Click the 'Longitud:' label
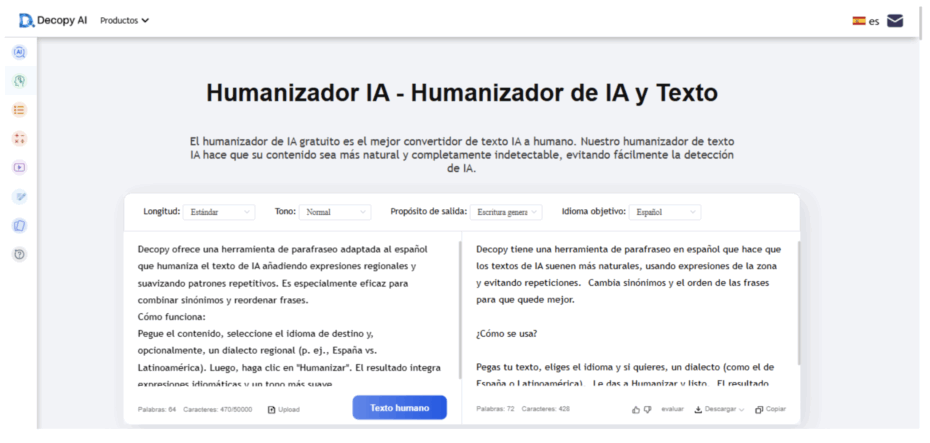 tap(161, 211)
